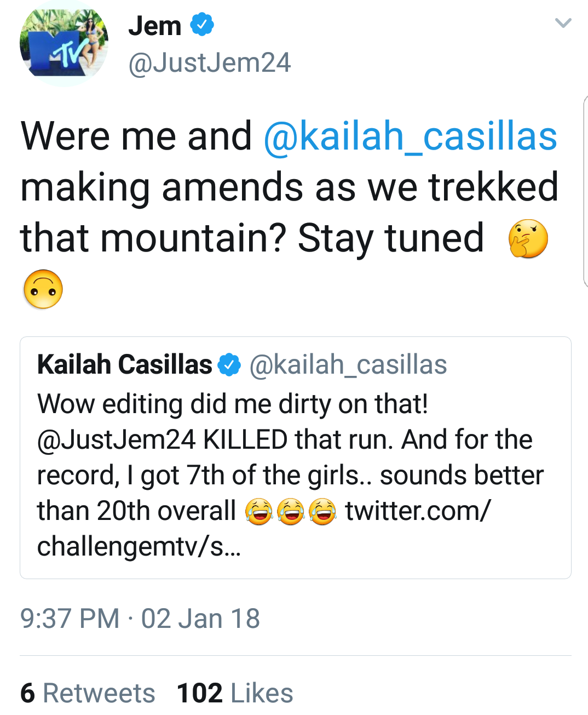Click the first crying-laughing emoji
Viewport: 588px width, 715px height.
point(259,512)
